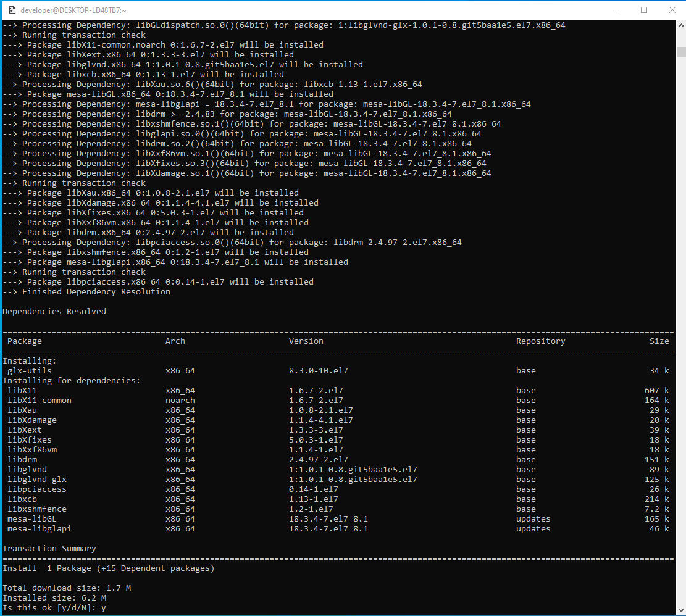Viewport: 686px width, 616px height.
Task: Maximize the terminal window
Action: [x=644, y=10]
